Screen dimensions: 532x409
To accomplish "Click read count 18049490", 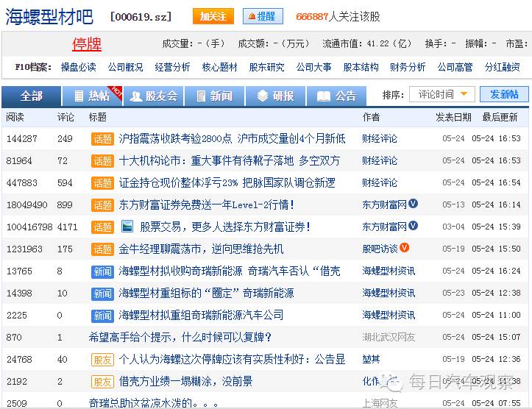I will click(x=26, y=204).
